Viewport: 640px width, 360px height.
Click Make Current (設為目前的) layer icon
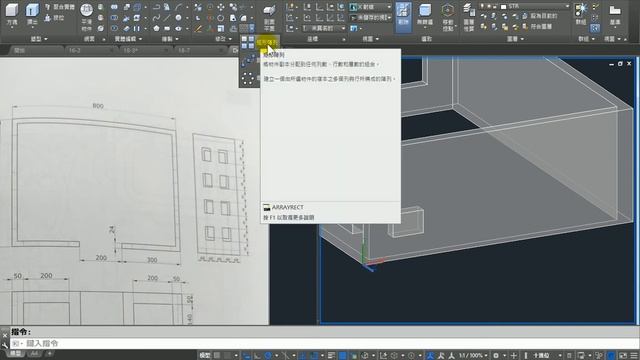pos(524,16)
